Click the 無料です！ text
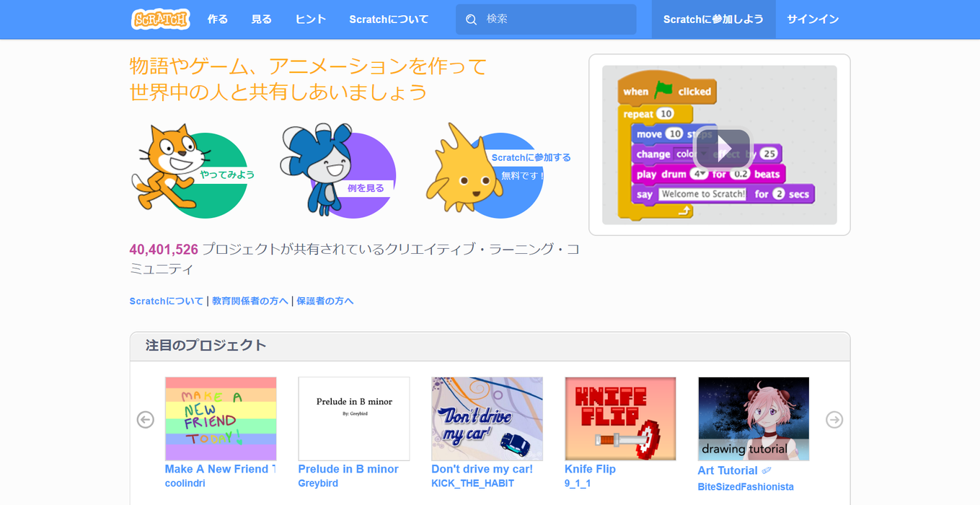The image size is (980, 505). pyautogui.click(x=523, y=175)
